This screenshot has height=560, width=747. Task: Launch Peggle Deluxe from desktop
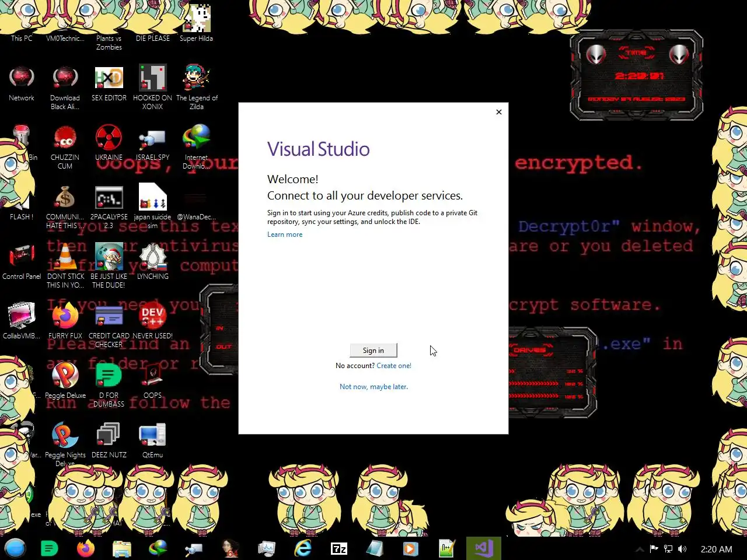(65, 381)
